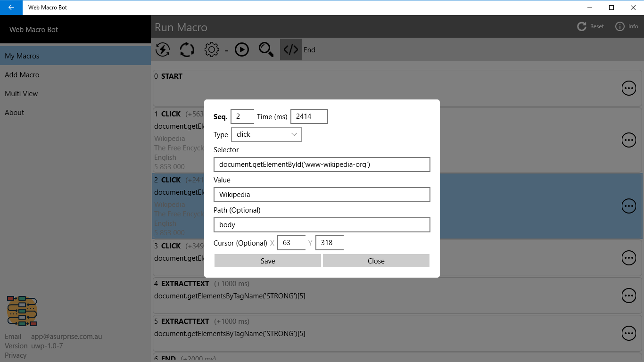This screenshot has height=362, width=644.
Task: Select My Macros in sidebar
Action: tap(75, 56)
